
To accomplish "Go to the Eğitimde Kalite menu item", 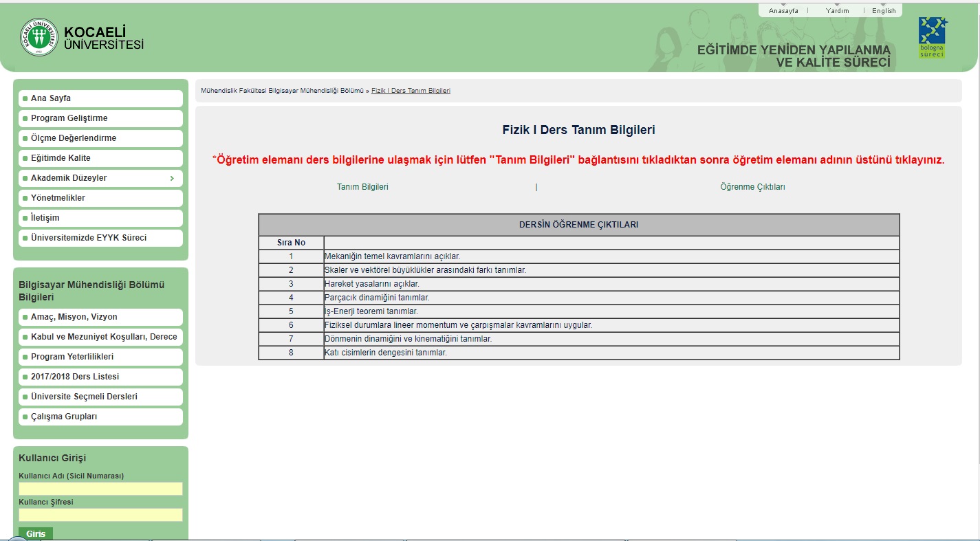I will pos(61,158).
